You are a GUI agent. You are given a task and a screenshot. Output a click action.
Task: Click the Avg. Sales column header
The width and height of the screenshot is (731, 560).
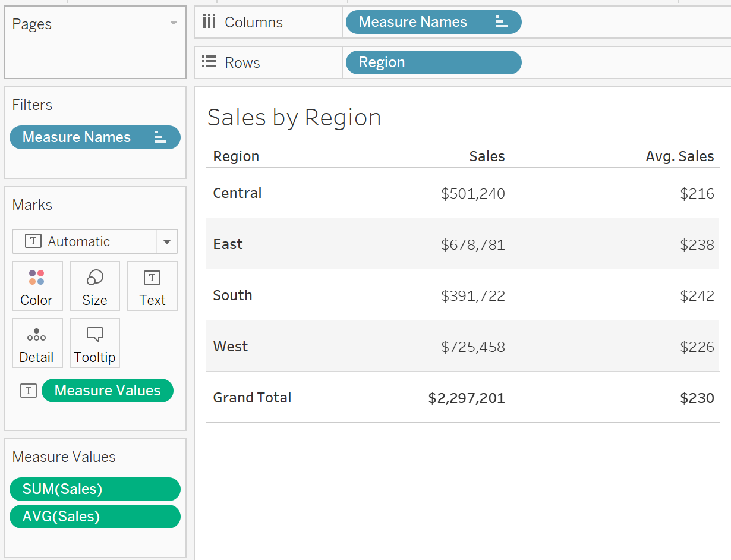point(680,156)
